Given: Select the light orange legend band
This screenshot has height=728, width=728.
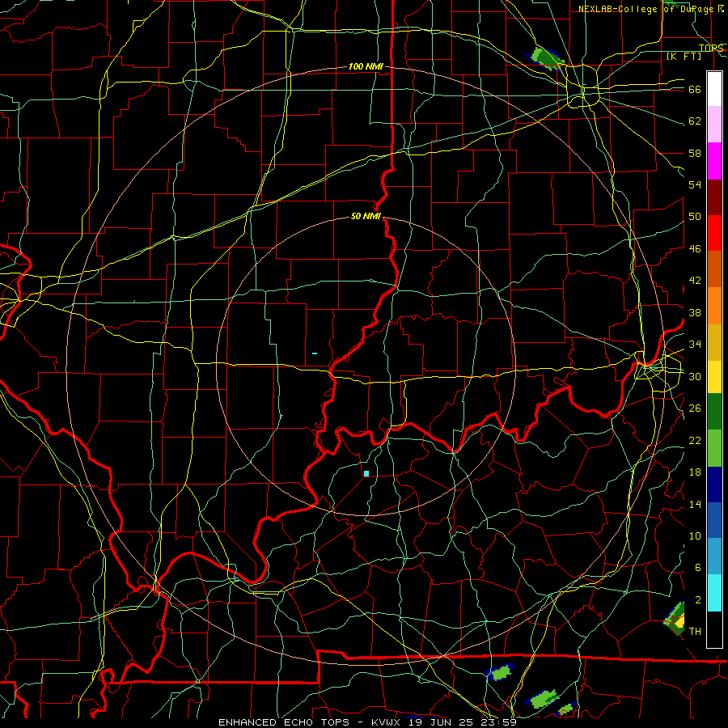Looking at the screenshot, I should 714,306.
